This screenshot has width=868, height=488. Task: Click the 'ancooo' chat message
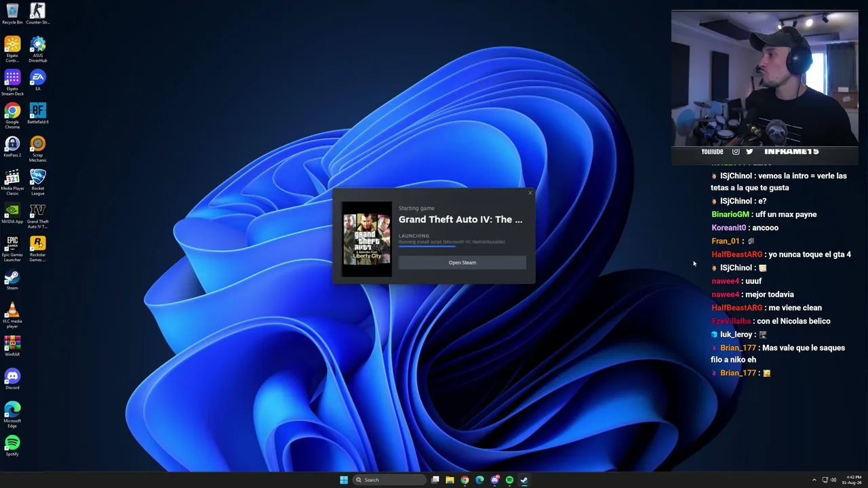click(766, 228)
